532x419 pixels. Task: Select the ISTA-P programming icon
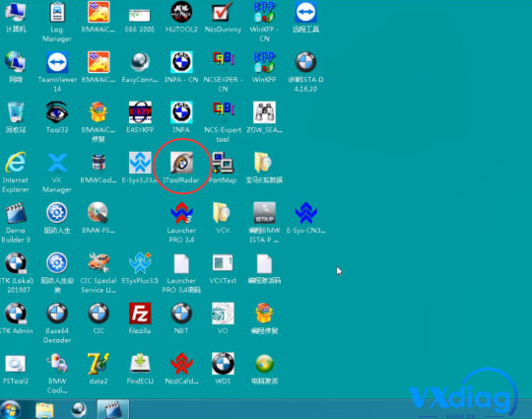264,213
